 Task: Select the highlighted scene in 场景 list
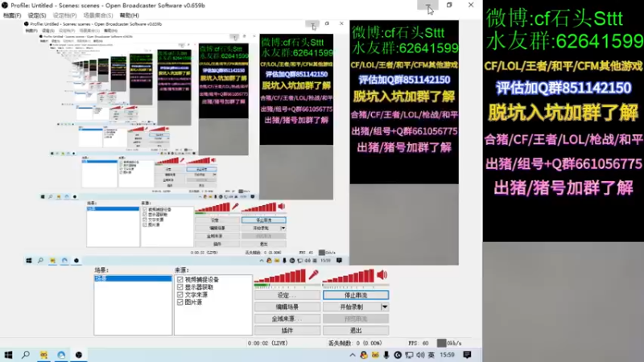click(133, 278)
